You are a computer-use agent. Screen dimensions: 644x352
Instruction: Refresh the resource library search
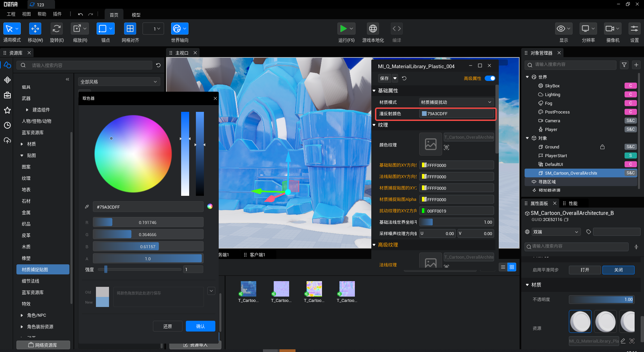click(158, 65)
